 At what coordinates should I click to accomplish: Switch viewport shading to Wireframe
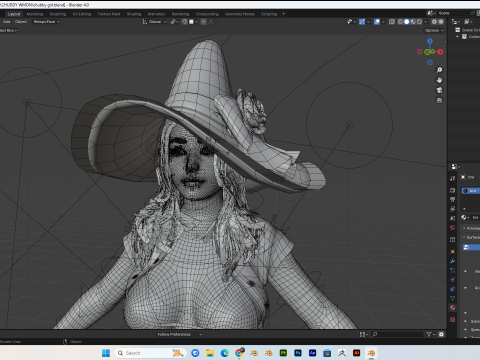[400, 22]
